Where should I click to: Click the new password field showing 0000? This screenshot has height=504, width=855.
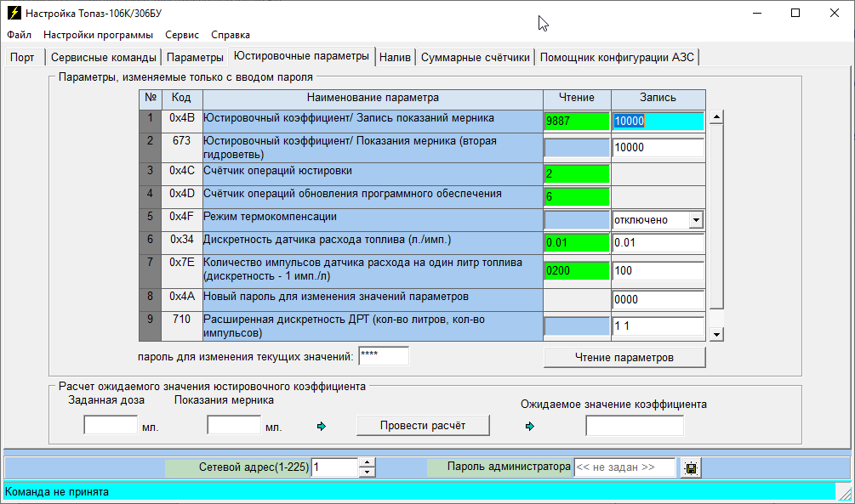tap(658, 300)
